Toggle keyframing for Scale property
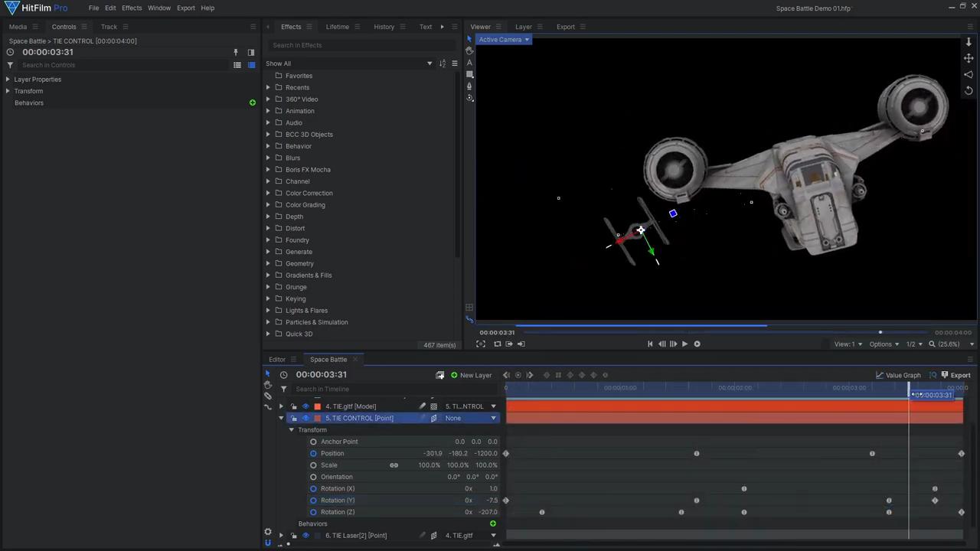This screenshot has width=980, height=551. tap(313, 465)
